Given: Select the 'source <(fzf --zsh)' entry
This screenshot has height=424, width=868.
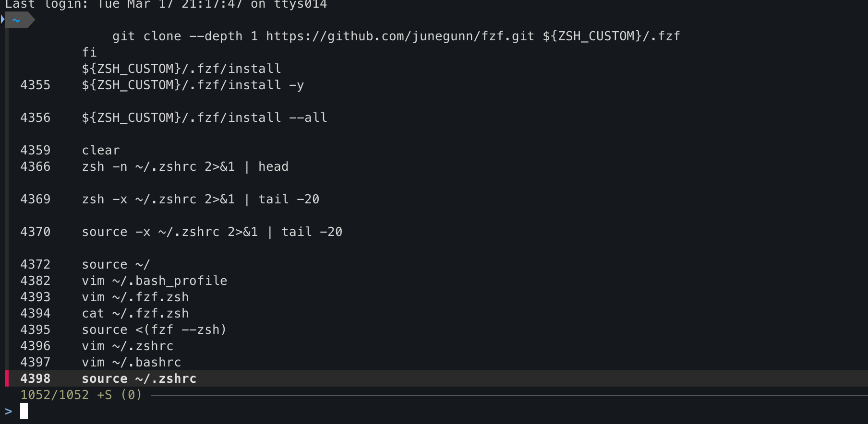Looking at the screenshot, I should pos(154,330).
